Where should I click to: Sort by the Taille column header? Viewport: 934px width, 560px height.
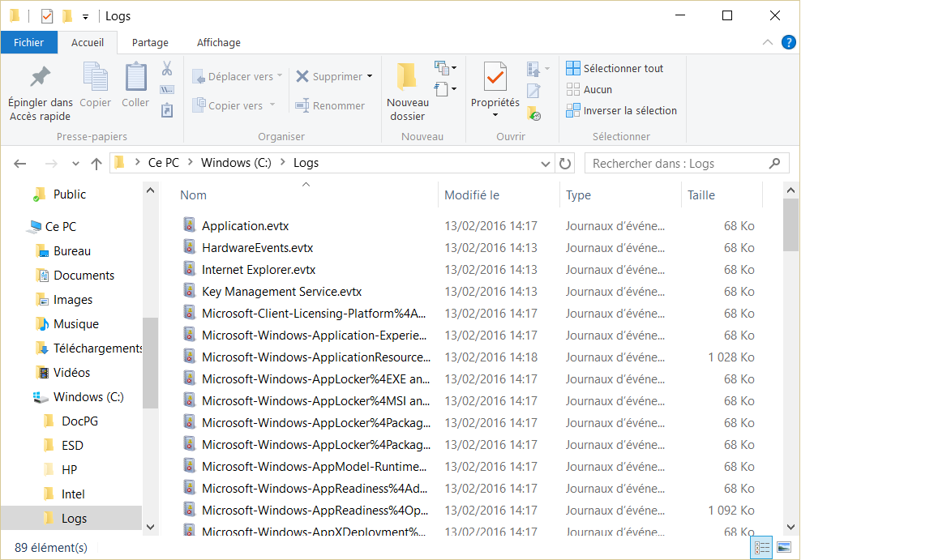coord(722,195)
